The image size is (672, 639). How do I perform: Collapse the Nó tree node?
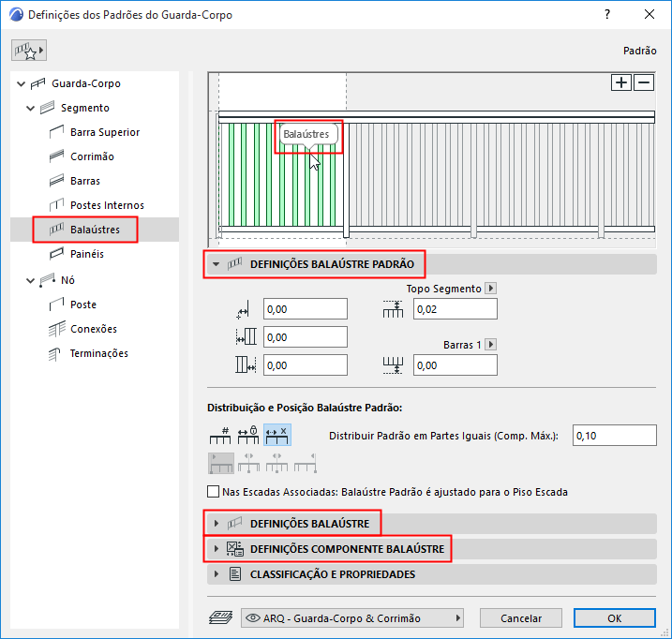30,281
